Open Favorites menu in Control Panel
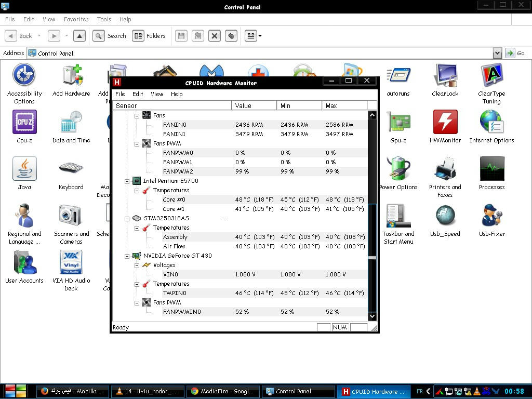Viewport: 532px width, 399px height. click(x=76, y=19)
